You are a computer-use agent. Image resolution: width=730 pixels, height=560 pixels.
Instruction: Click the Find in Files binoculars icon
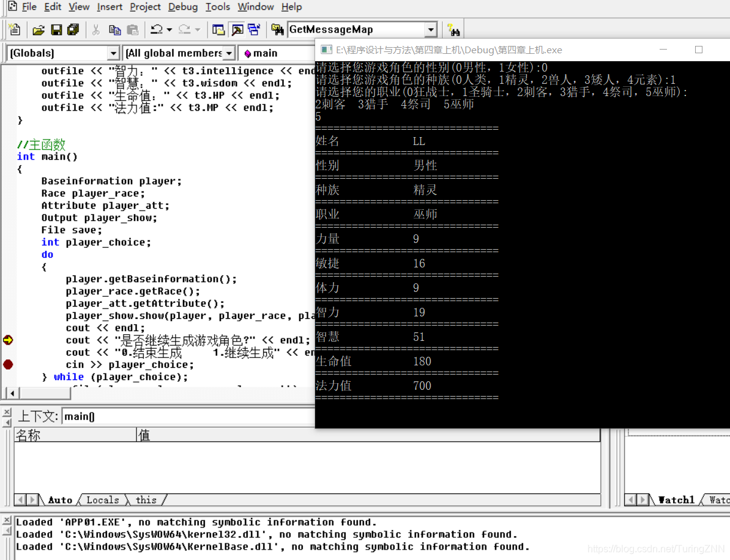(x=277, y=30)
